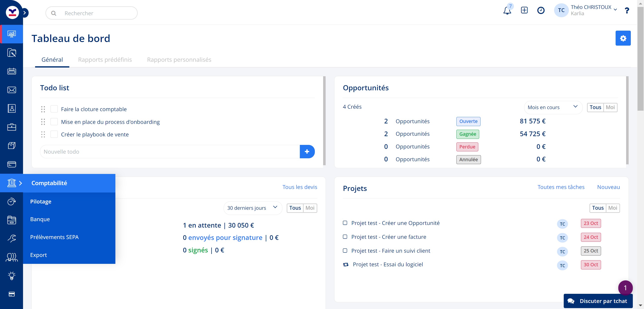Open the briefcase icon in sidebar
Screen dimensions: 644x309
[11, 127]
